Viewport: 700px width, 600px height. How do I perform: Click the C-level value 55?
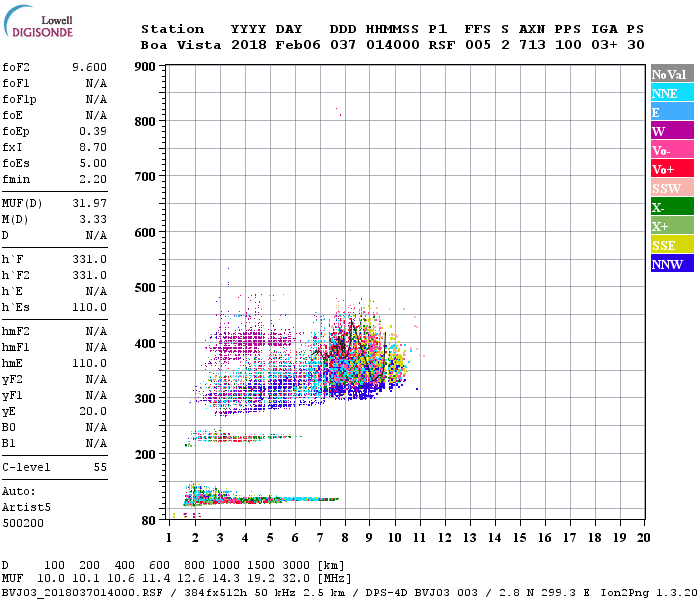[x=100, y=467]
